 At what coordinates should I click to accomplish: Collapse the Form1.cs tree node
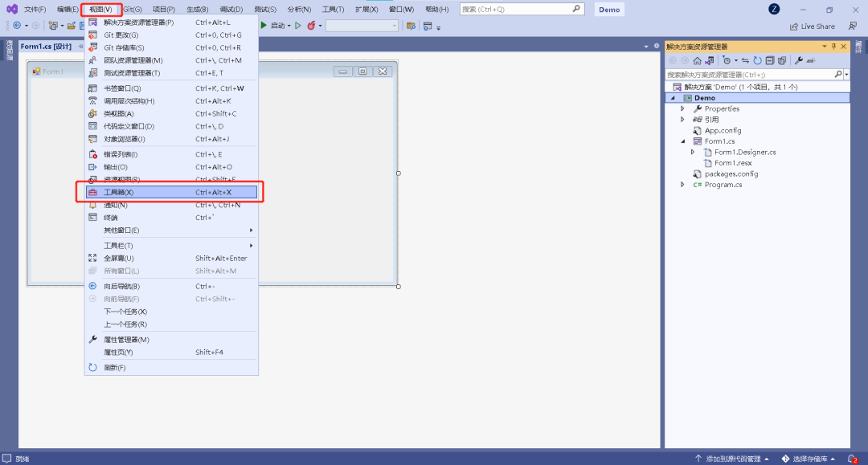[x=682, y=141]
